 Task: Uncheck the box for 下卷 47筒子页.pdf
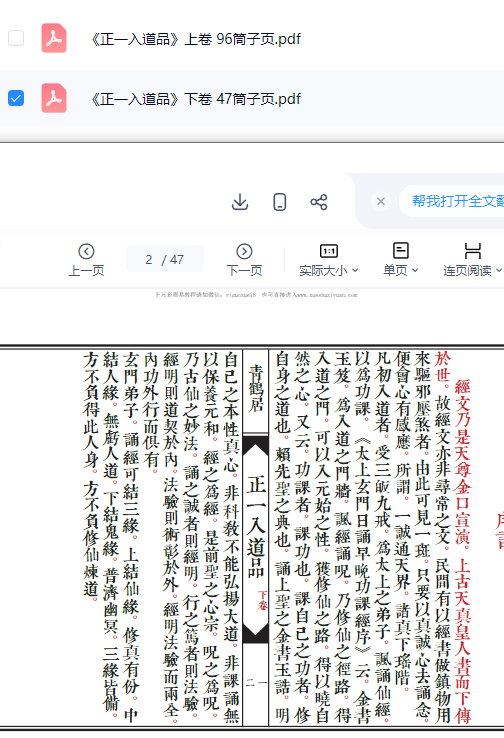pos(16,98)
